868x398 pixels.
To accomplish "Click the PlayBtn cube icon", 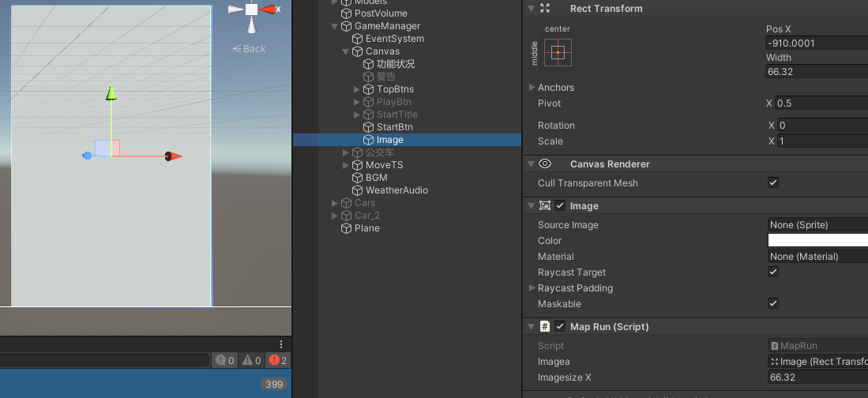I will point(369,102).
